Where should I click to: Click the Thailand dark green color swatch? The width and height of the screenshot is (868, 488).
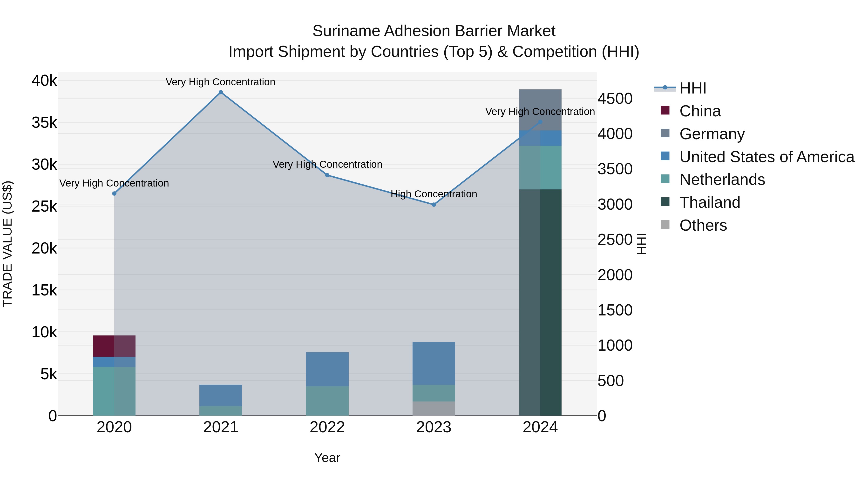[x=665, y=202]
